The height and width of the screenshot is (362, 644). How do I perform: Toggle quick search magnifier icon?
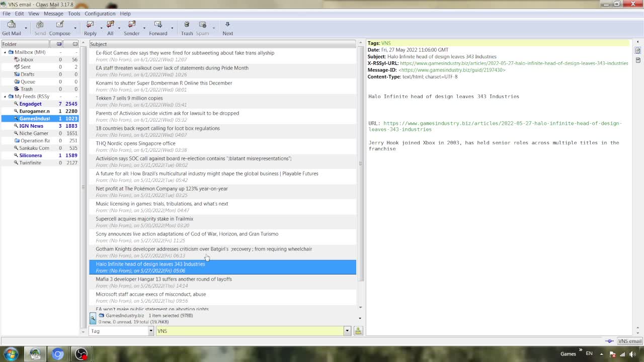click(93, 318)
